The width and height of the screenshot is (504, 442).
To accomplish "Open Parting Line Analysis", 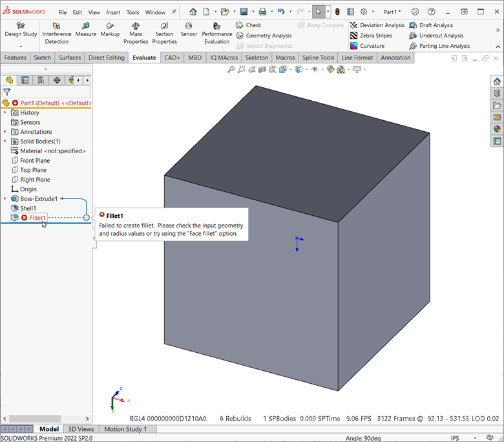I will [x=439, y=46].
